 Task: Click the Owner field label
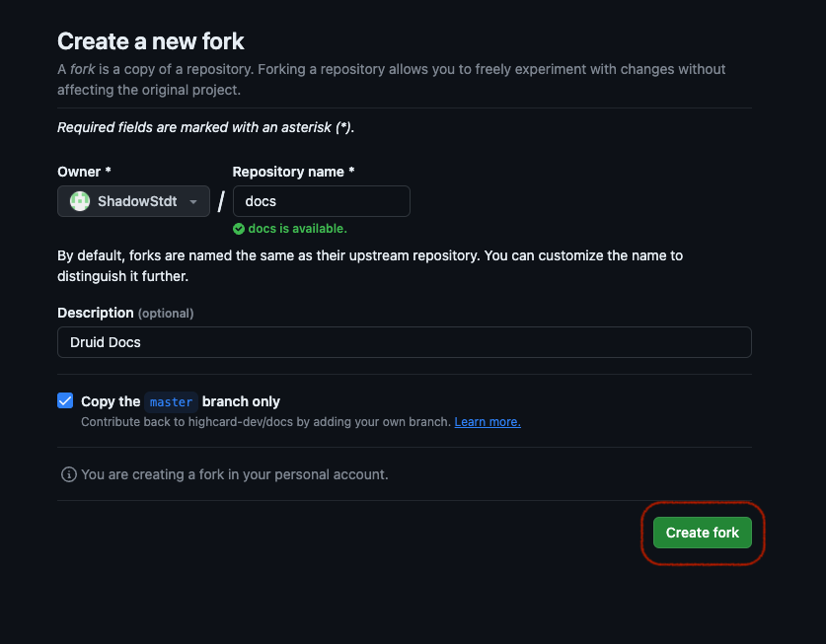[x=79, y=172]
